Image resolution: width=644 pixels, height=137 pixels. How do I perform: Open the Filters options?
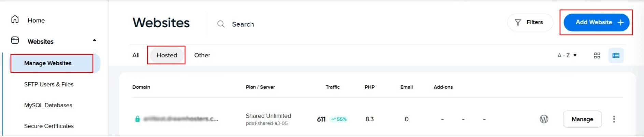530,22
